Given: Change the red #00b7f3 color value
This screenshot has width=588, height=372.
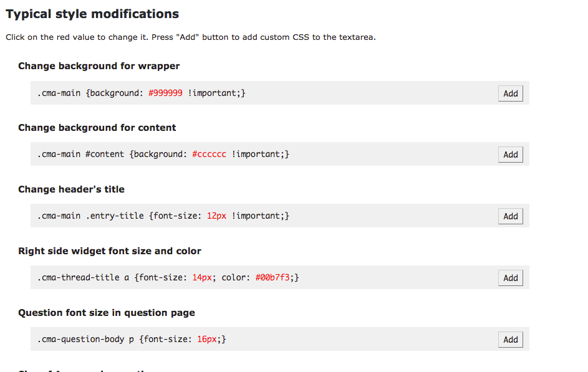Looking at the screenshot, I should (272, 278).
